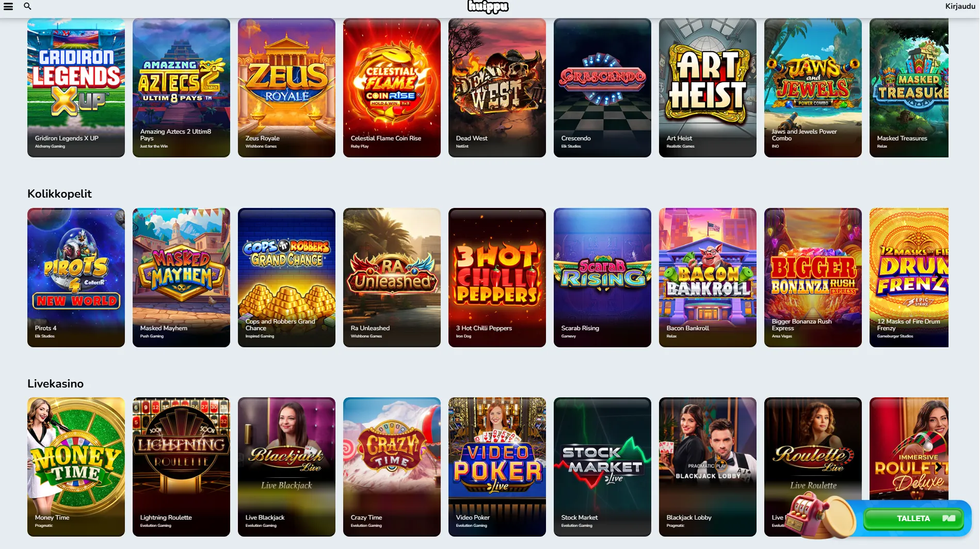
Task: Launch Gridiron Legends X UP game
Action: point(76,88)
